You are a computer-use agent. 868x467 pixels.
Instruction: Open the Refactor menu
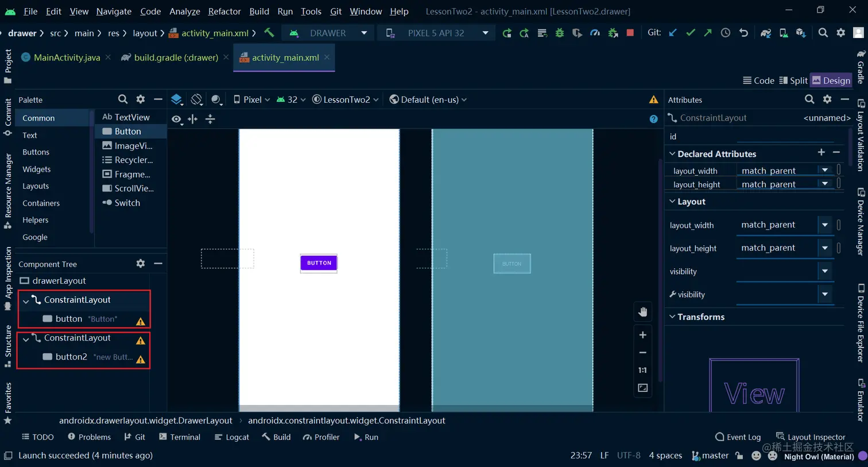point(224,11)
